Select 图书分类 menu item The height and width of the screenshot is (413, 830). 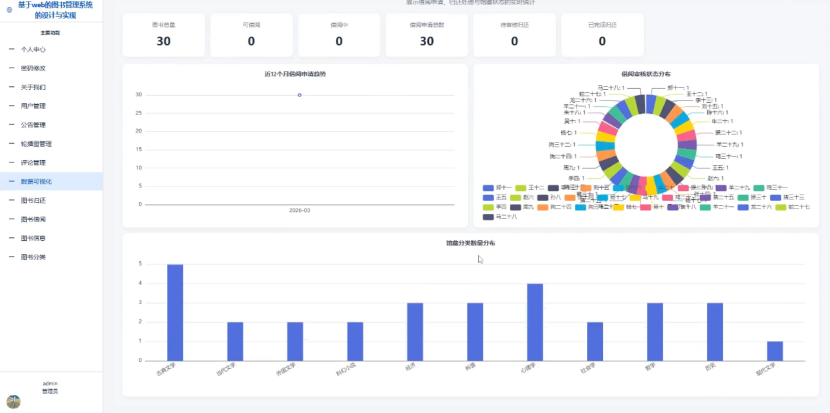[51, 257]
